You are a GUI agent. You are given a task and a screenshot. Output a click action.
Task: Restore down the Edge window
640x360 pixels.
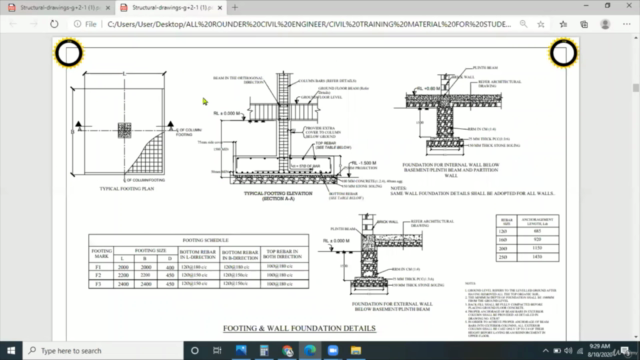click(x=607, y=6)
